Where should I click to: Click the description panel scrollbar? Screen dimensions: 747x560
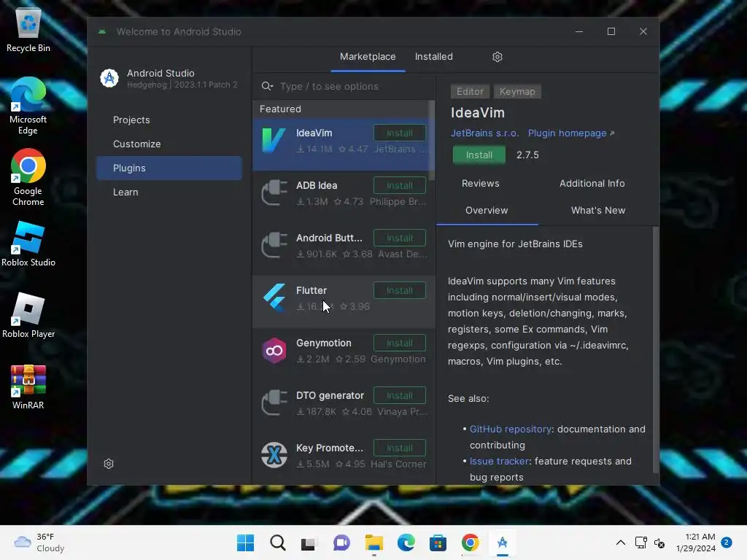(656, 349)
